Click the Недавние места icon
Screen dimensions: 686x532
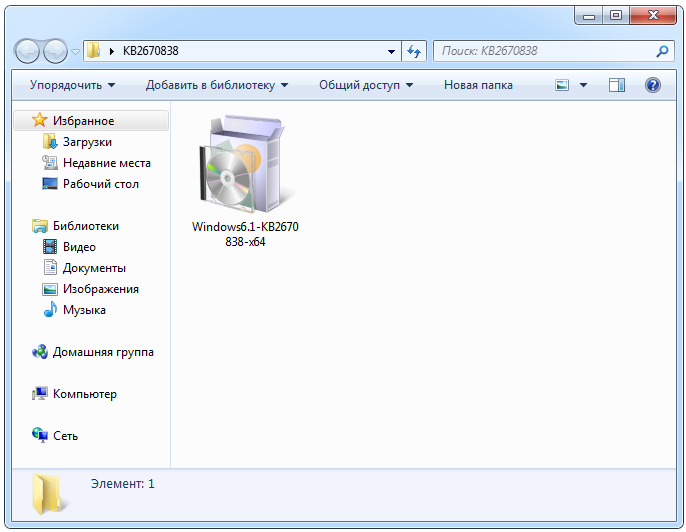[x=50, y=163]
